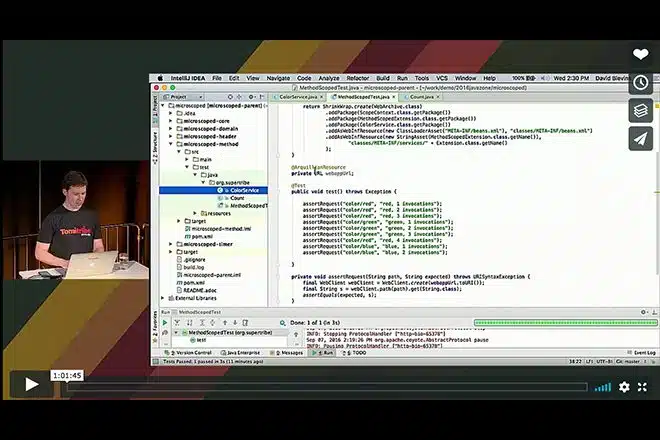Open the Build menu
660x440 pixels.
(383, 78)
